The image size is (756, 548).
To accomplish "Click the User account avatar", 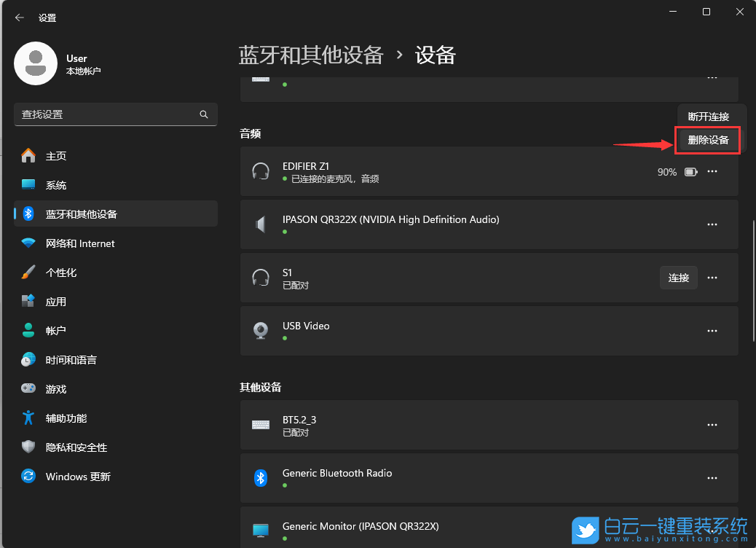I will point(34,63).
